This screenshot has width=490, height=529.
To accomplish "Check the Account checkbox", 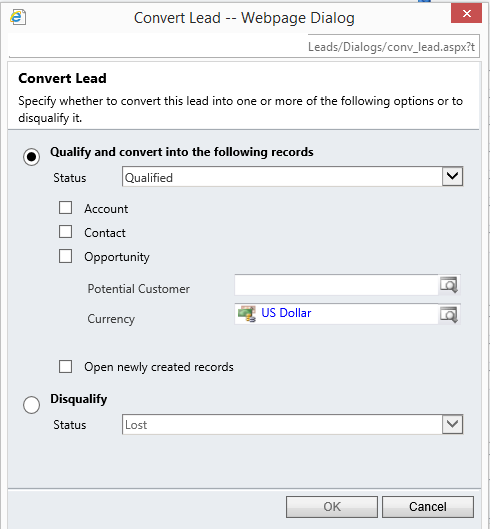I will [65, 208].
